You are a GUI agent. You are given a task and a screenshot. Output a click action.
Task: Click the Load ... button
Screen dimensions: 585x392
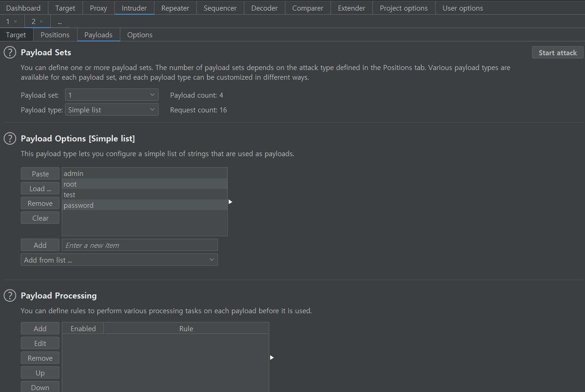pyautogui.click(x=40, y=188)
